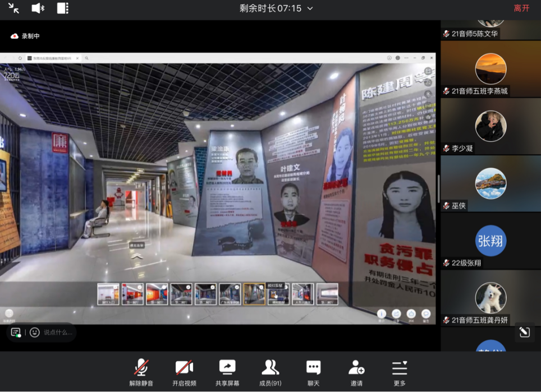This screenshot has width=541, height=392.
Task: Open the members list 成员(91)
Action: (270, 372)
